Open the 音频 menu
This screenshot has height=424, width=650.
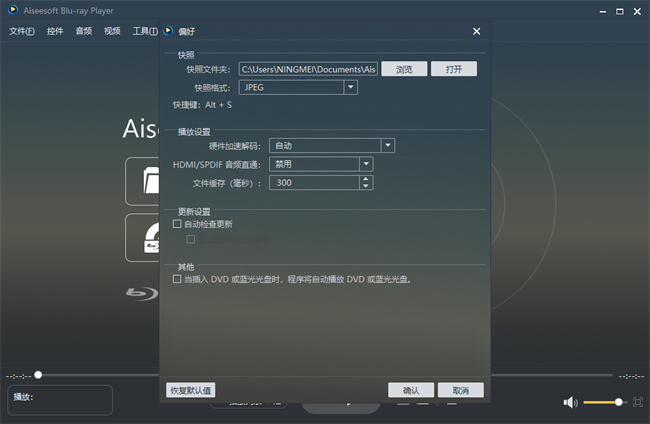pyautogui.click(x=84, y=31)
